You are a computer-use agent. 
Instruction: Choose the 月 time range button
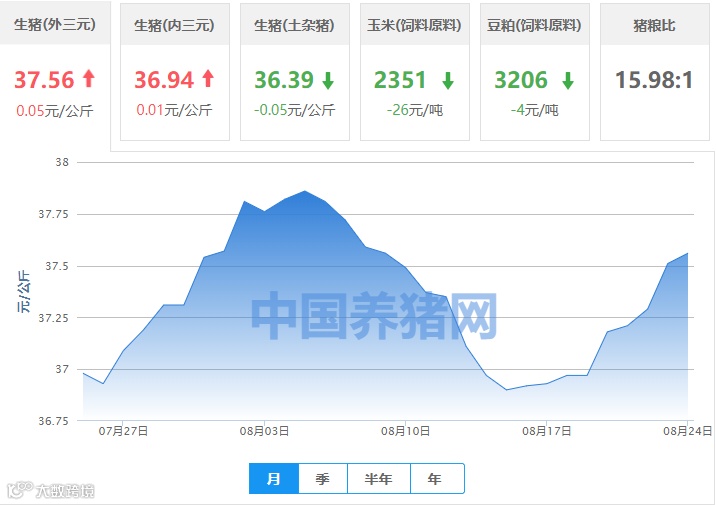tap(274, 479)
